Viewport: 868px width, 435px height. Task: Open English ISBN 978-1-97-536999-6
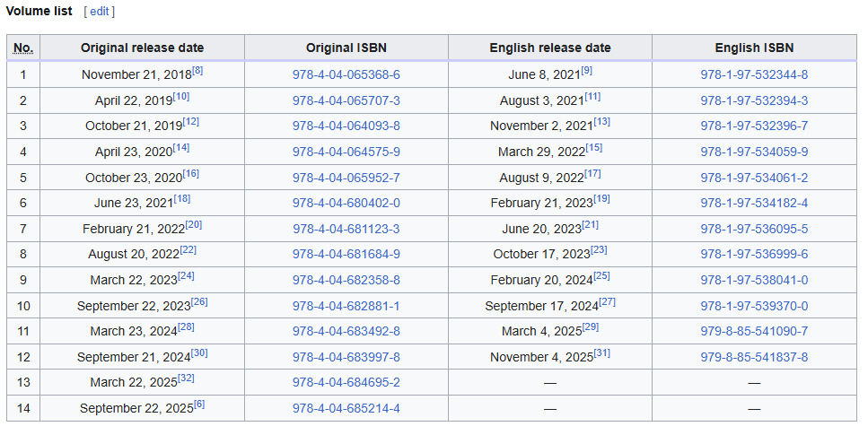(754, 254)
